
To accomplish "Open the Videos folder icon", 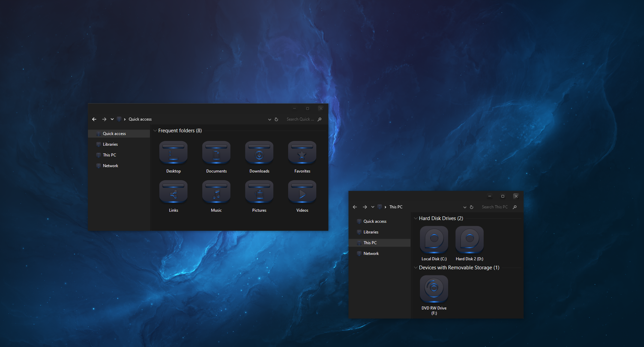I will click(x=302, y=192).
